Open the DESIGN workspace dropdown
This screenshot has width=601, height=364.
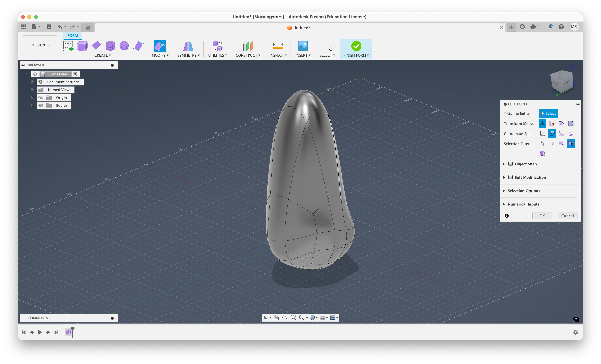point(40,45)
